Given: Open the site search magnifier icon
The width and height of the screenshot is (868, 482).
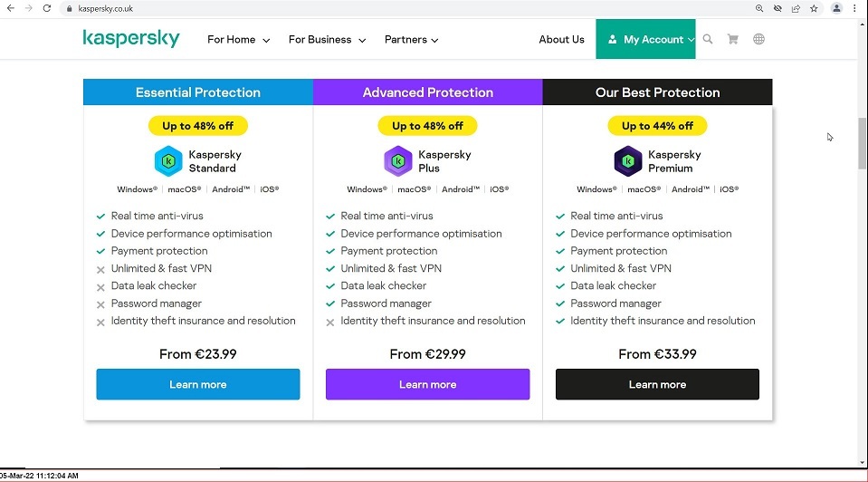Looking at the screenshot, I should pyautogui.click(x=708, y=39).
